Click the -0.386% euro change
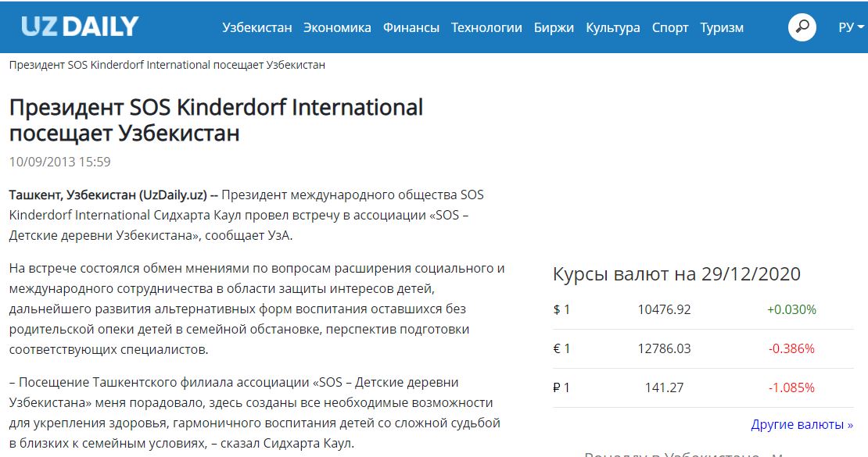 tap(791, 348)
